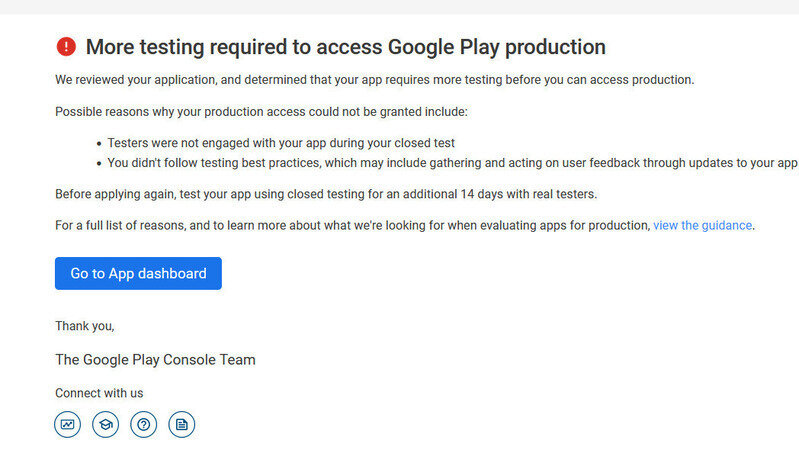Click the red error alert icon

66,46
